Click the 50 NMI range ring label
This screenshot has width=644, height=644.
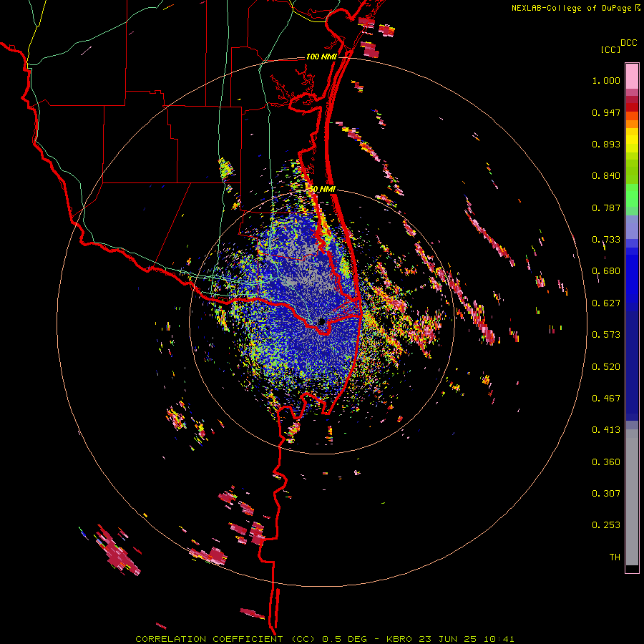point(322,189)
